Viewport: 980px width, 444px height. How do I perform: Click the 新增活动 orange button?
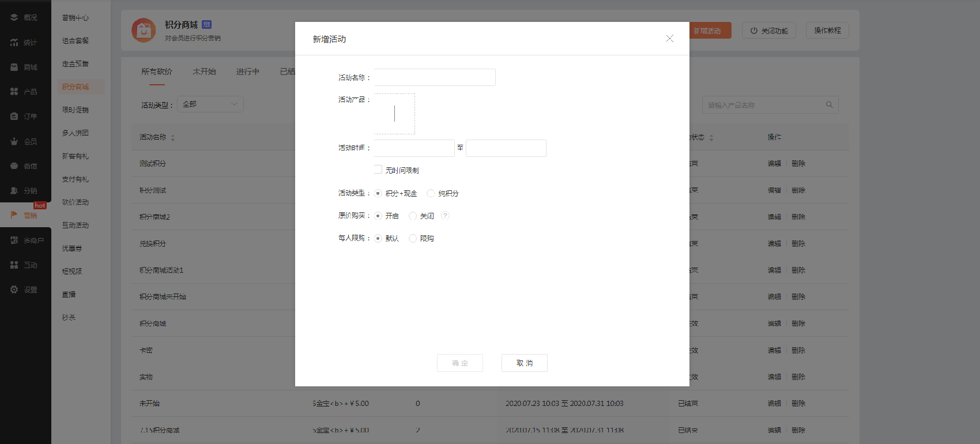coord(710,31)
